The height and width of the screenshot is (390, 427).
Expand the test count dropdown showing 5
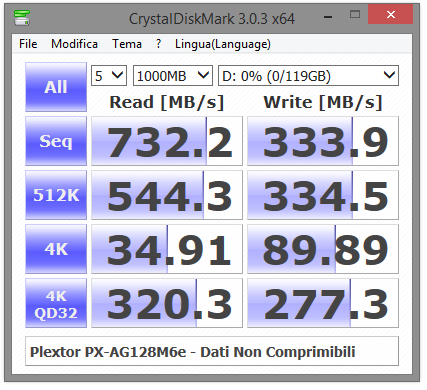109,76
